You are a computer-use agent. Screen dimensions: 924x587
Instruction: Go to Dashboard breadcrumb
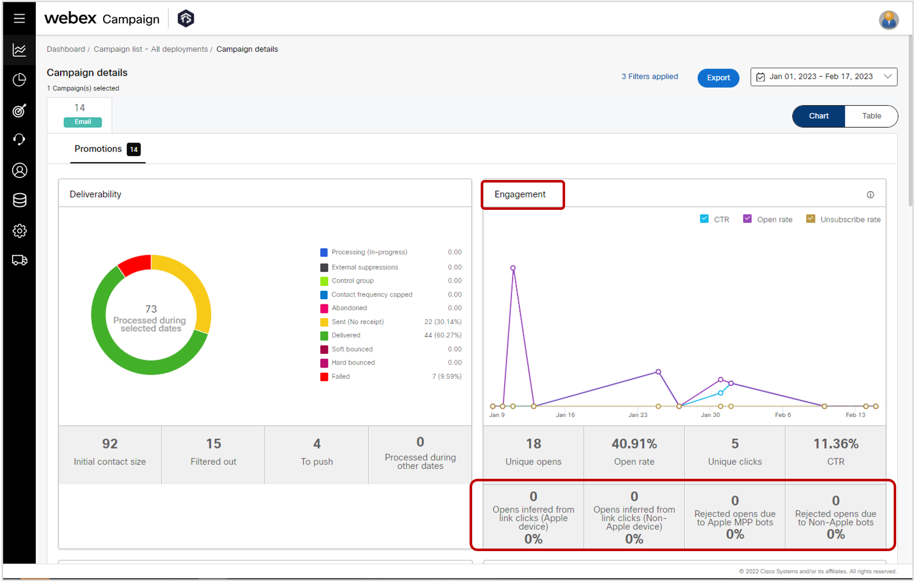click(x=66, y=49)
